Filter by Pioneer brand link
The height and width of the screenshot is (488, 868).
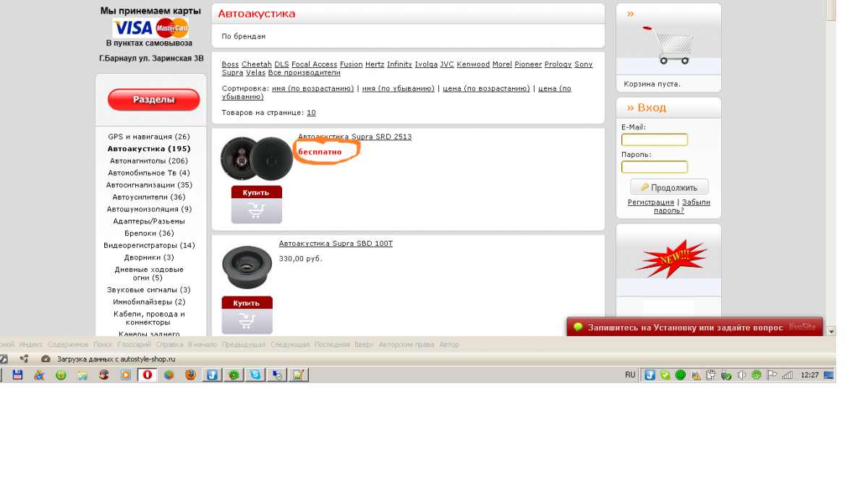tap(528, 64)
